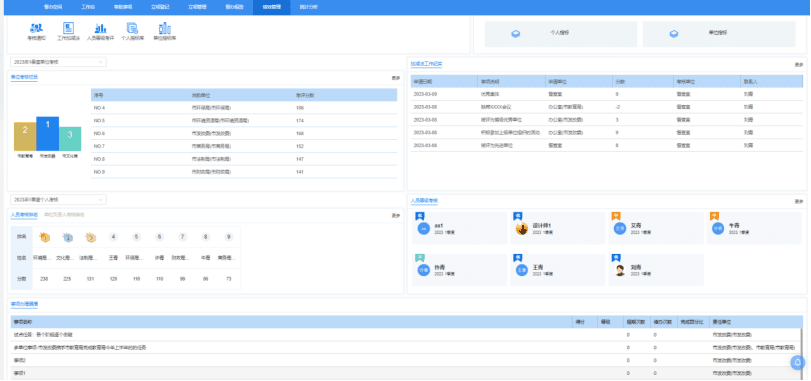Select the highlighted 绩效管理 navigation tab
The height and width of the screenshot is (381, 811).
(x=272, y=7)
